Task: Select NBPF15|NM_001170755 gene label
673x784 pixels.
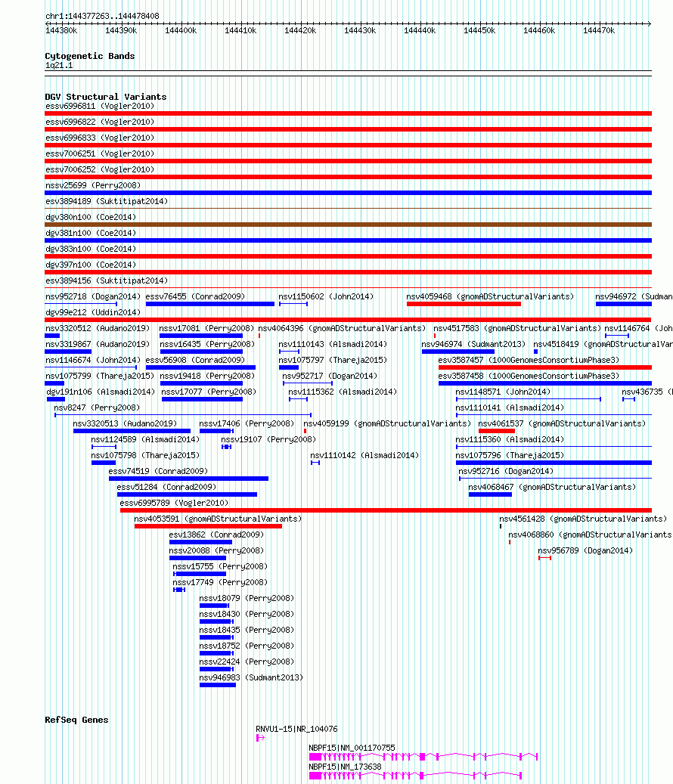Action: point(352,748)
